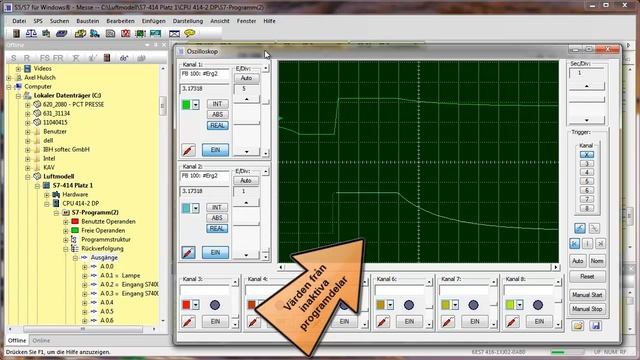Click the Kanal 6 probe pen icon

click(x=382, y=322)
